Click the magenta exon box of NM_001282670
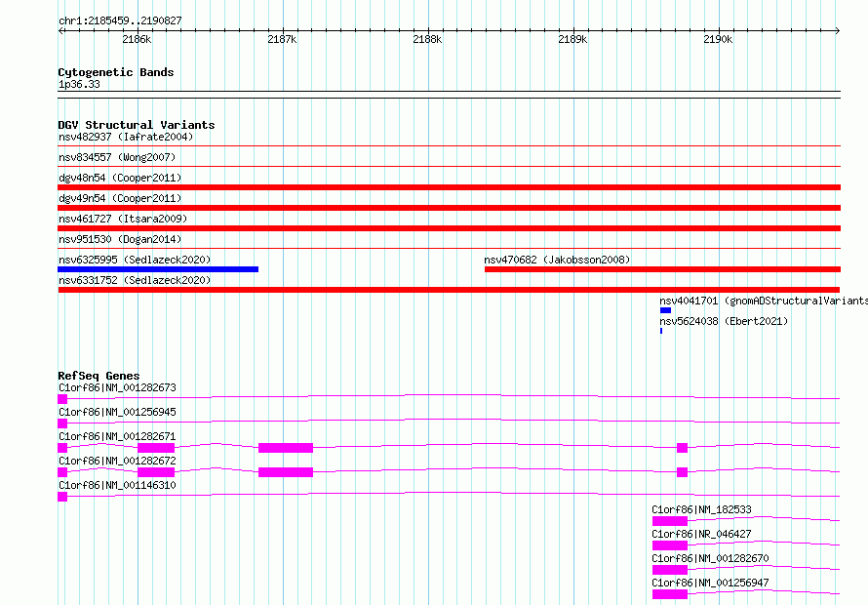This screenshot has width=868, height=605. pyautogui.click(x=670, y=570)
